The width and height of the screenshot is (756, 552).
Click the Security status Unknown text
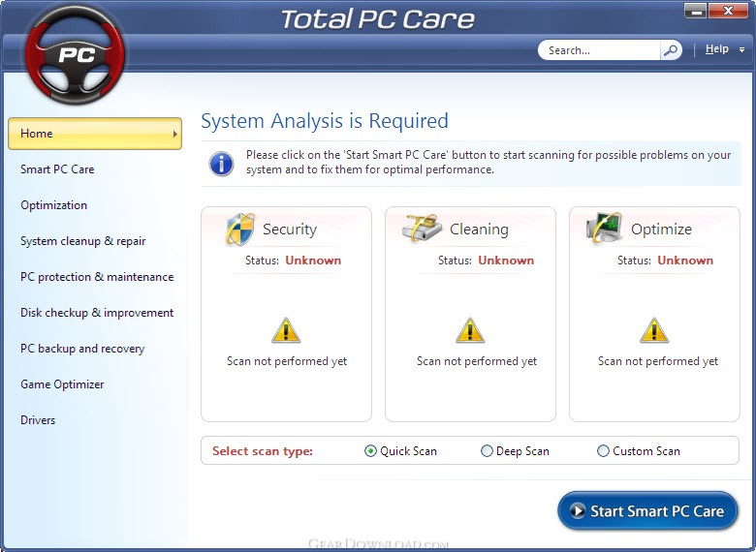(x=313, y=261)
